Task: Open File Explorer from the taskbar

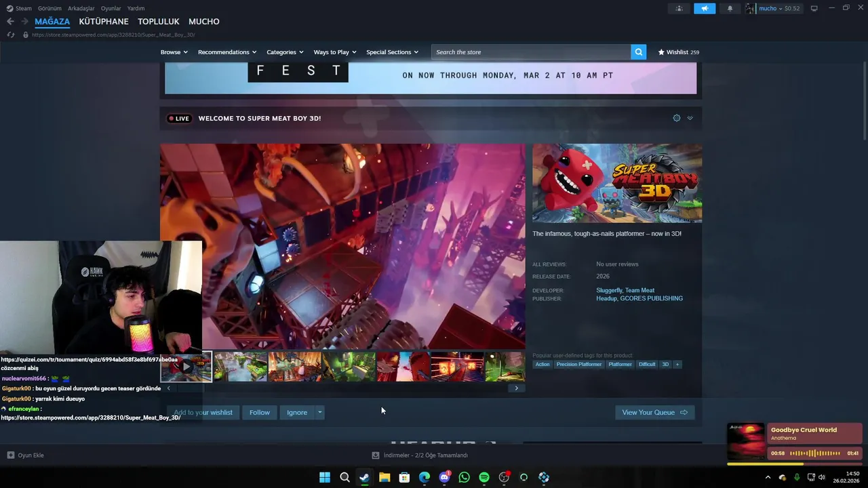Action: (x=384, y=477)
